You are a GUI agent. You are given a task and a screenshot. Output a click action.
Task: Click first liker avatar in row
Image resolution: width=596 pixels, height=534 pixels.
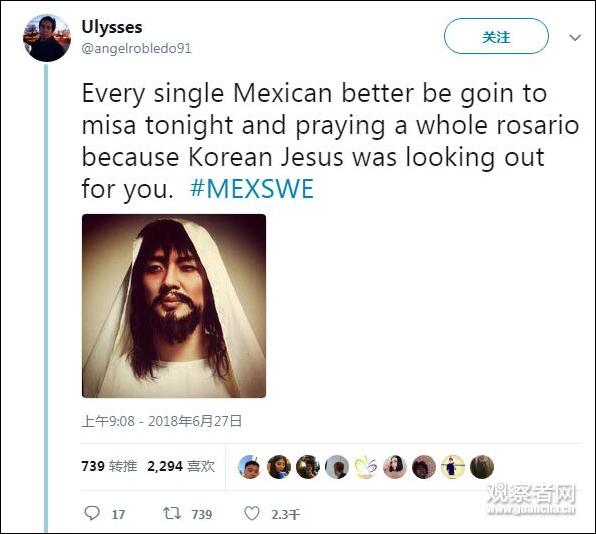pos(249,467)
